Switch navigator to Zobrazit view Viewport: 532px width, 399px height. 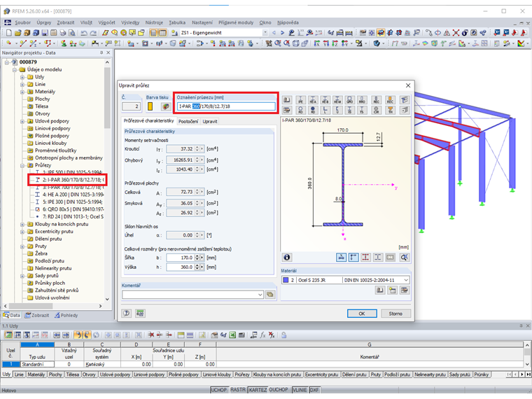point(37,315)
